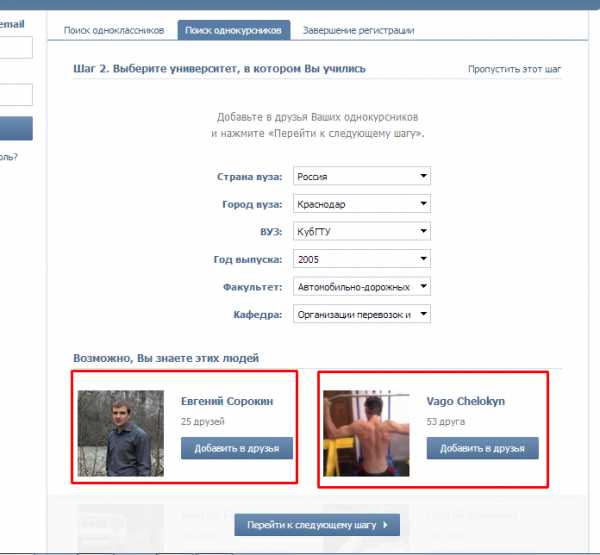This screenshot has height=555, width=600.
Task: Click Возможно, Вы знаете этих людей heading
Action: tap(166, 358)
